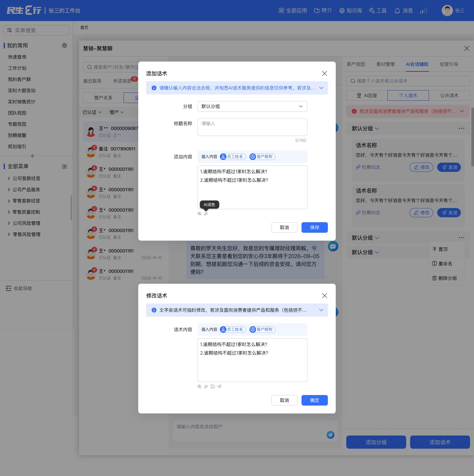Click magnifier check icon in 修改话术 dialog
Screen dimensions: 474x476
click(x=199, y=386)
